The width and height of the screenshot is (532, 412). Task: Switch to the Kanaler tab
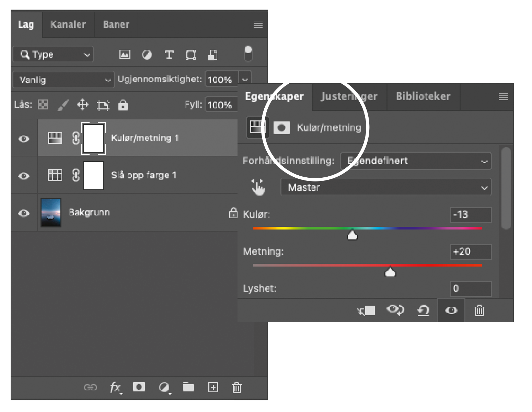[68, 25]
